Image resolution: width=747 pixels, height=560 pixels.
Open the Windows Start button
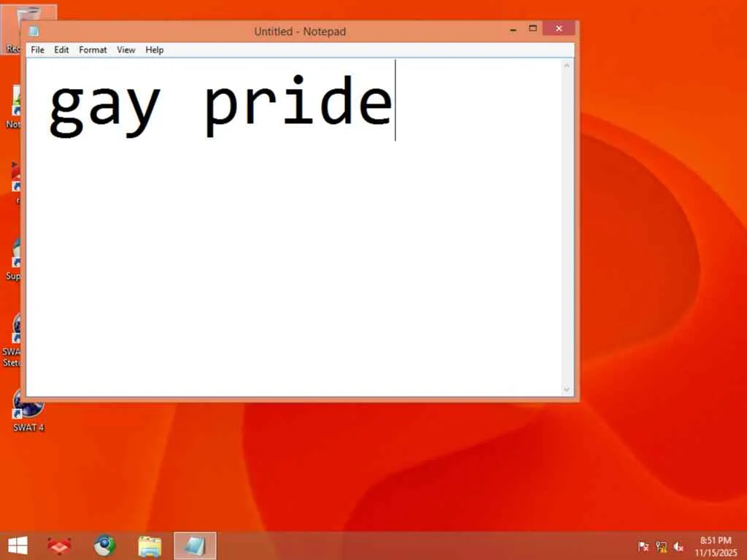click(x=18, y=545)
